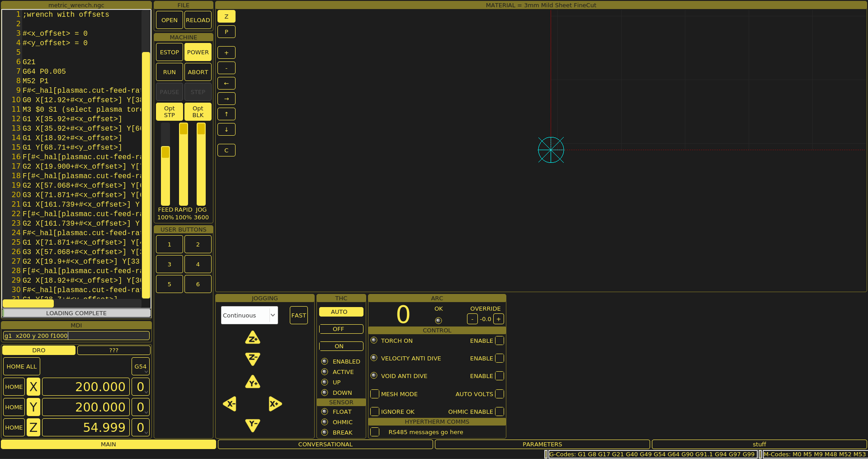Screen dimensions: 868x459
Task: Clear the preview plot with C button
Action: (226, 150)
